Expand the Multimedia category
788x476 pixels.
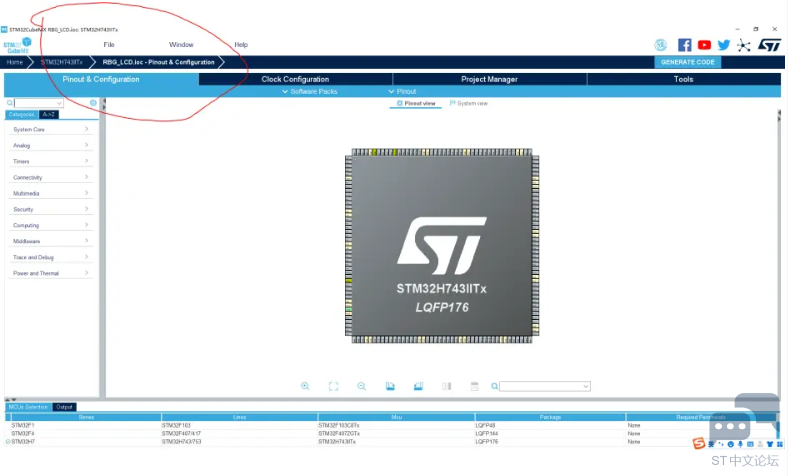[x=51, y=193]
